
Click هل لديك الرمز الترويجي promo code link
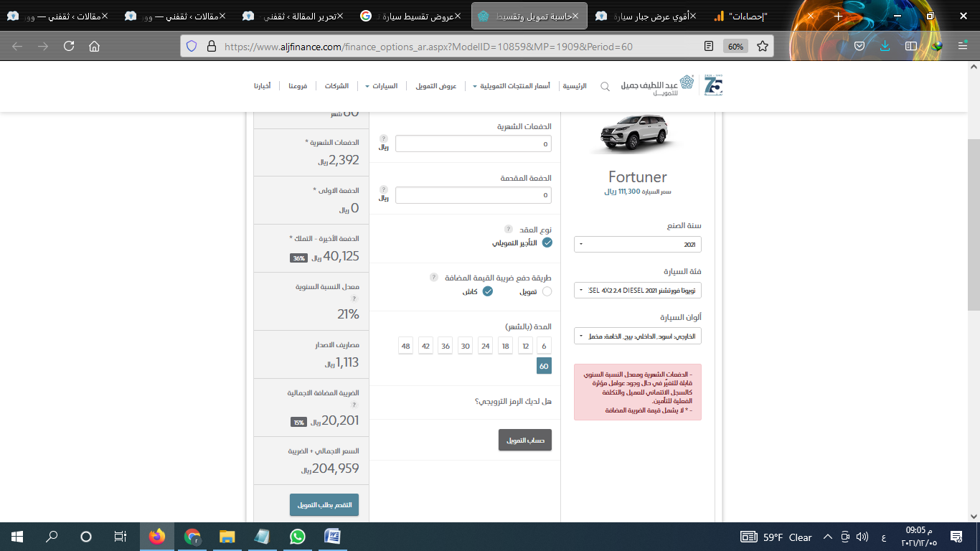click(x=513, y=401)
